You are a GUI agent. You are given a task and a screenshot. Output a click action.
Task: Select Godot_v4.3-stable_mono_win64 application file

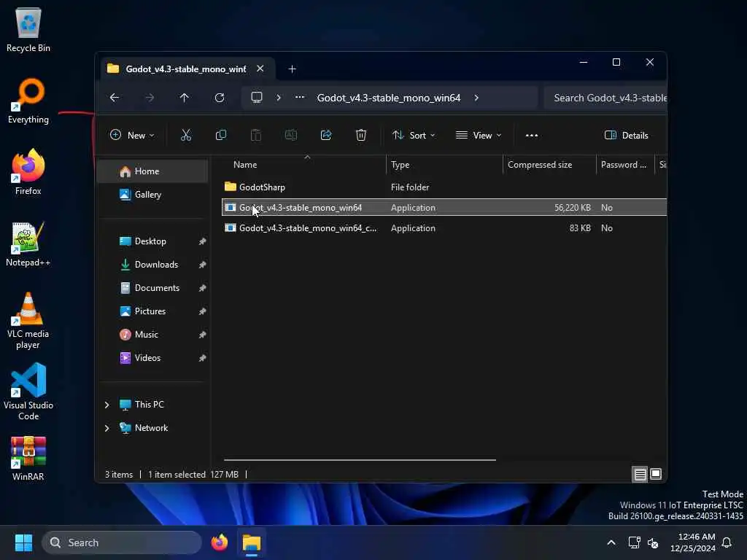coord(444,208)
